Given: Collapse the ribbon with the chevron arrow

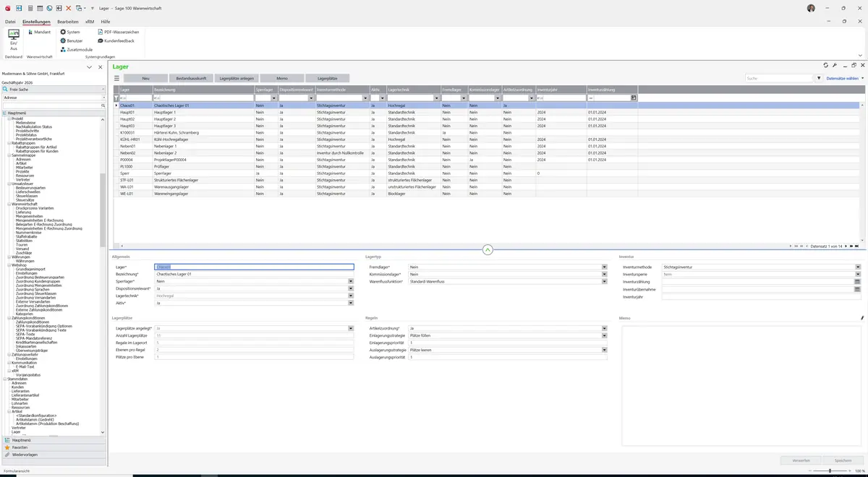Looking at the screenshot, I should tap(860, 55).
